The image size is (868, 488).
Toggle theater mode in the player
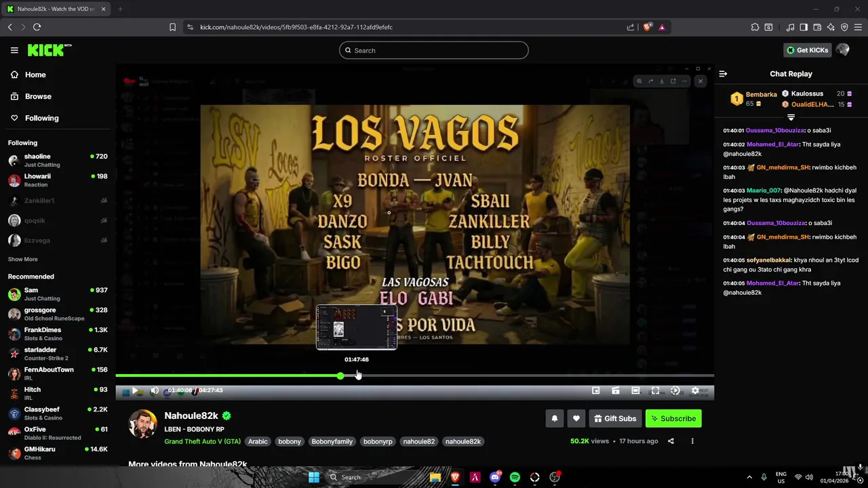pos(635,390)
